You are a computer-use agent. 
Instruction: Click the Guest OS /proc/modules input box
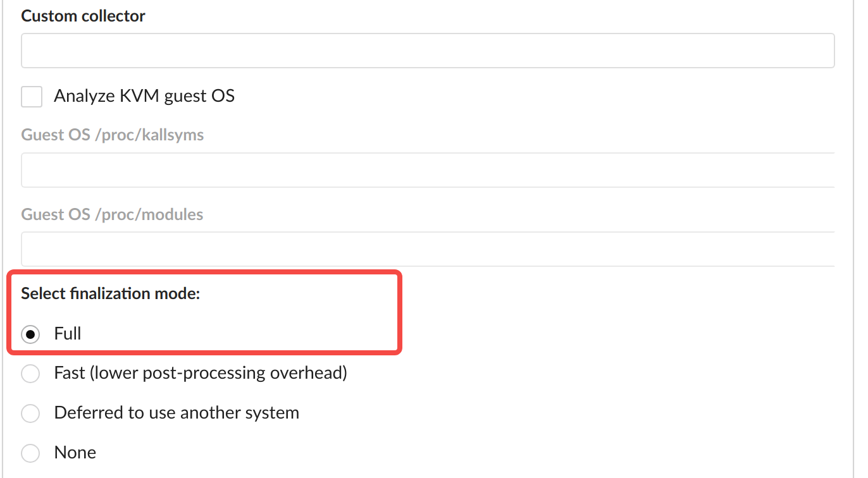click(428, 249)
